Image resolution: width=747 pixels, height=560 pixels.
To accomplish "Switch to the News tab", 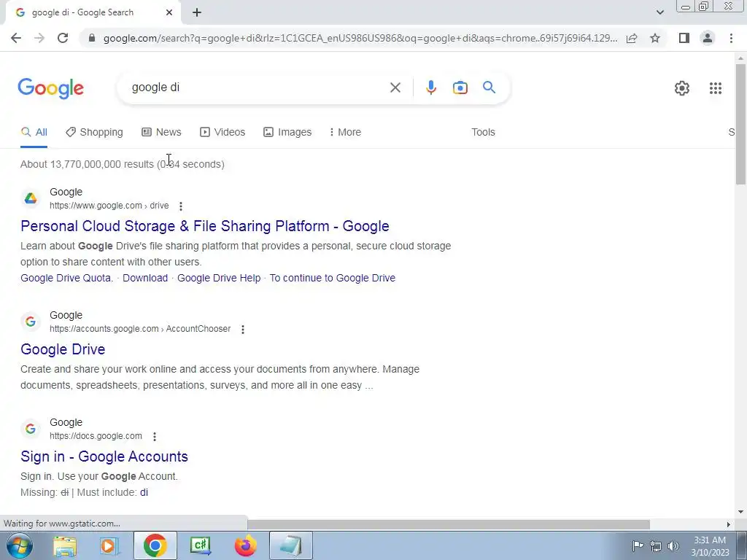I will pos(161,133).
